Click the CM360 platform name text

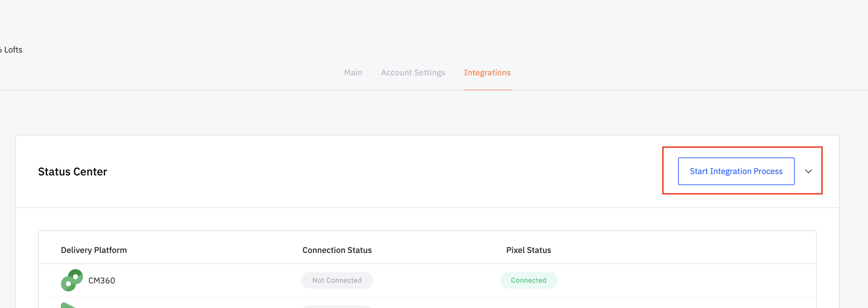[x=102, y=280]
